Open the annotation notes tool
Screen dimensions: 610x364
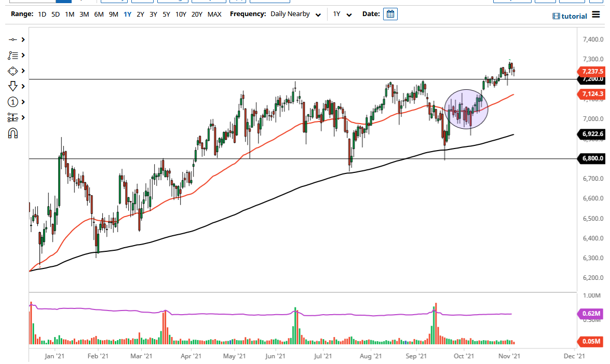13,55
